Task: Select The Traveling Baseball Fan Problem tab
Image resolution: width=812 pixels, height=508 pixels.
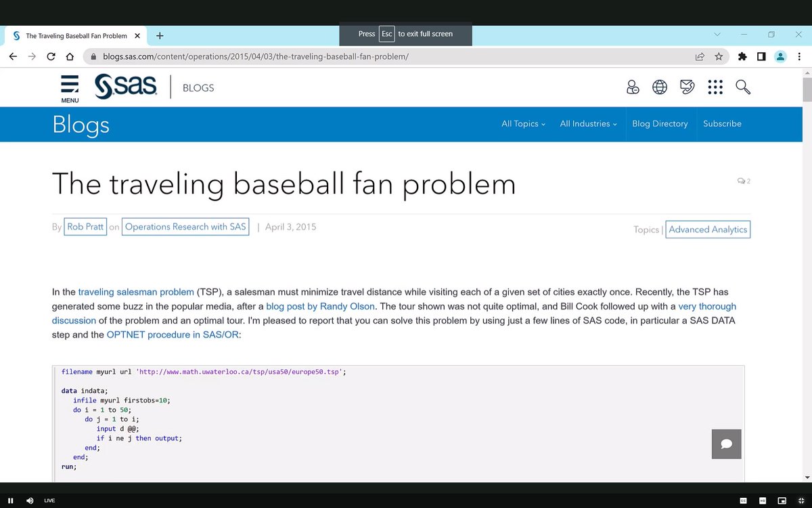Action: point(76,36)
